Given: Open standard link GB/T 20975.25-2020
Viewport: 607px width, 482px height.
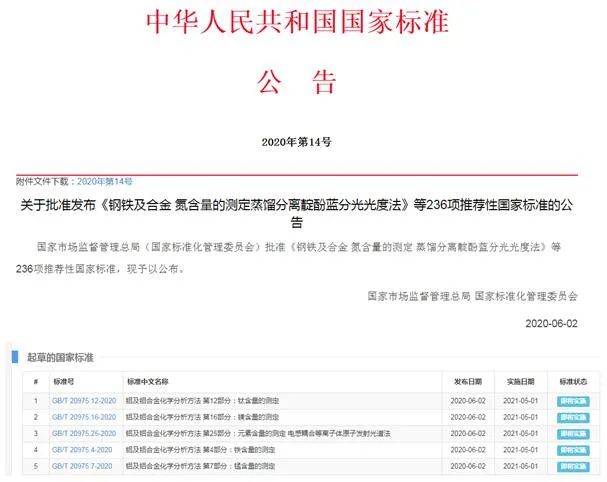Looking at the screenshot, I should (83, 433).
